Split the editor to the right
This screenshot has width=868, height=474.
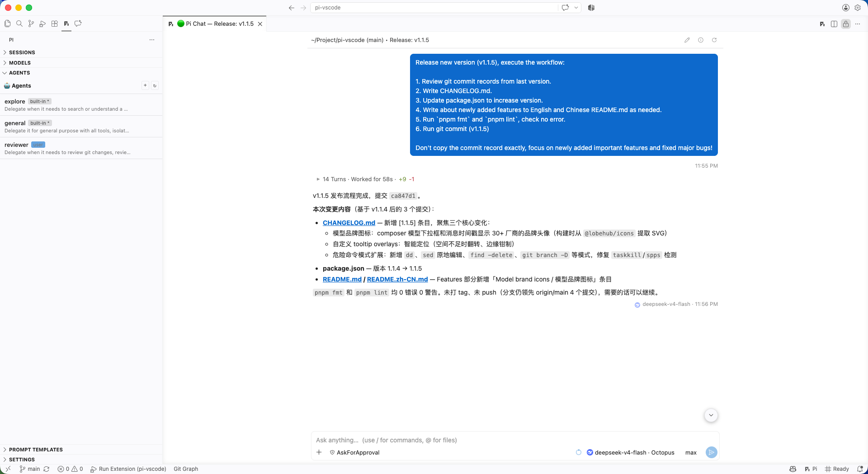coord(834,24)
